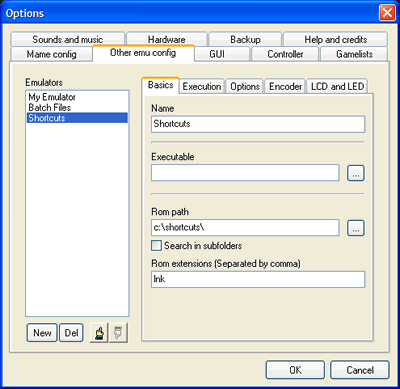This screenshot has height=389, width=400.
Task: Select Batch Files in Emulators list
Action: 77,107
